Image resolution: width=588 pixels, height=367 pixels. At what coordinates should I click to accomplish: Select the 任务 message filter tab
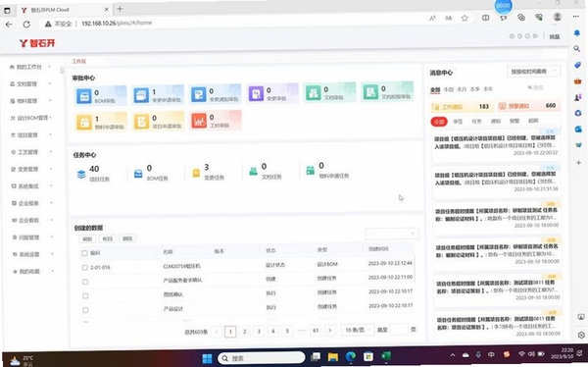coord(476,121)
